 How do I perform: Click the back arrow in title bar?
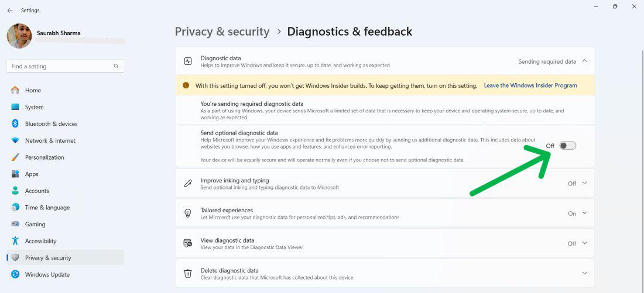coord(10,10)
